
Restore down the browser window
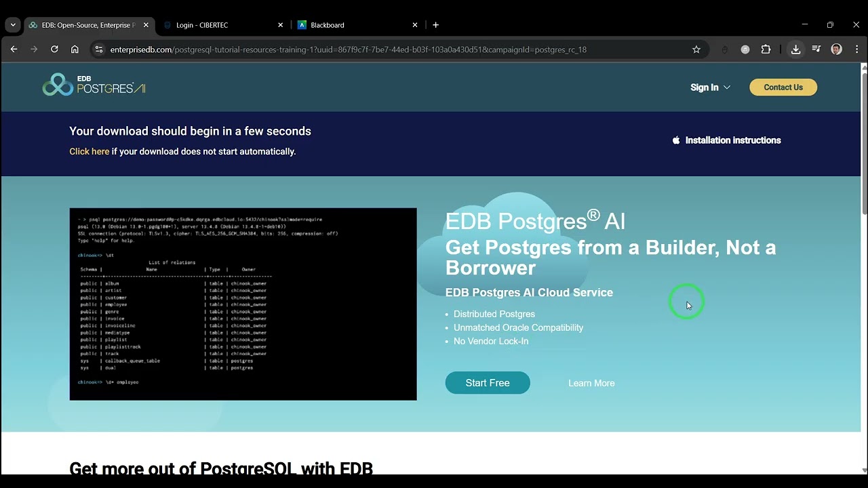(x=830, y=24)
